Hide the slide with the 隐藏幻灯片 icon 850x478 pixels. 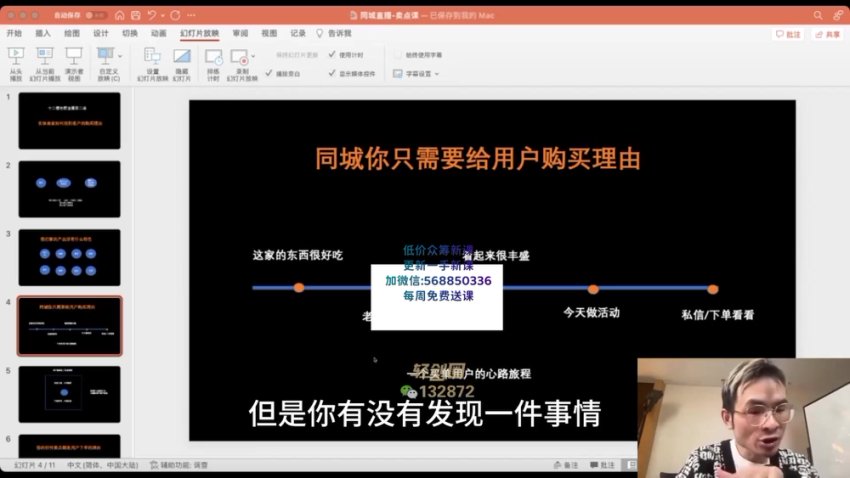181,57
